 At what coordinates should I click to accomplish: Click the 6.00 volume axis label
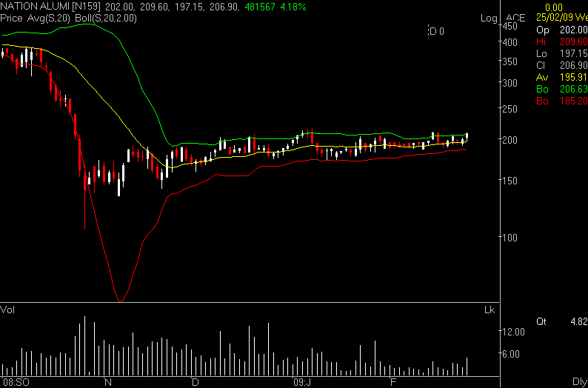click(x=512, y=354)
